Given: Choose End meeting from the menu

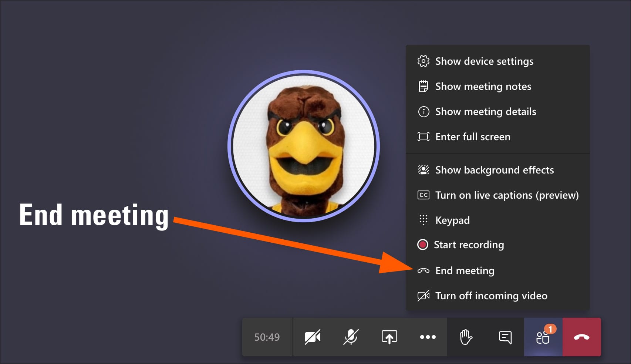Looking at the screenshot, I should tap(465, 270).
